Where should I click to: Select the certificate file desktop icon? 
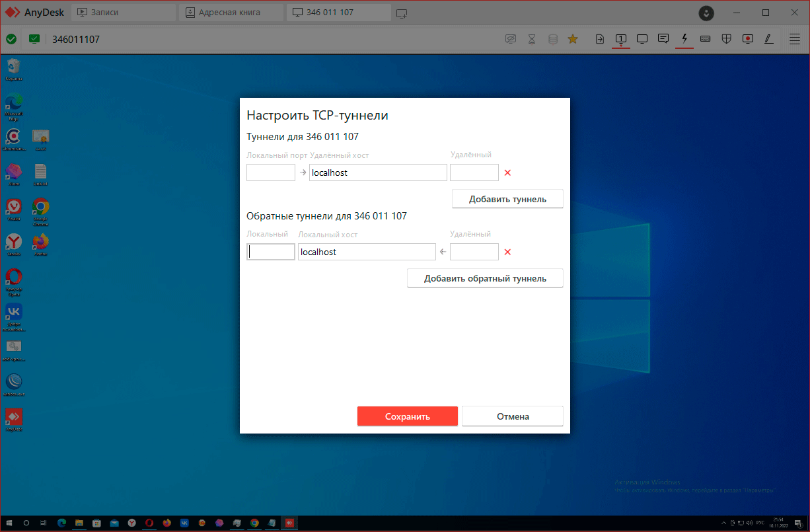tap(41, 139)
